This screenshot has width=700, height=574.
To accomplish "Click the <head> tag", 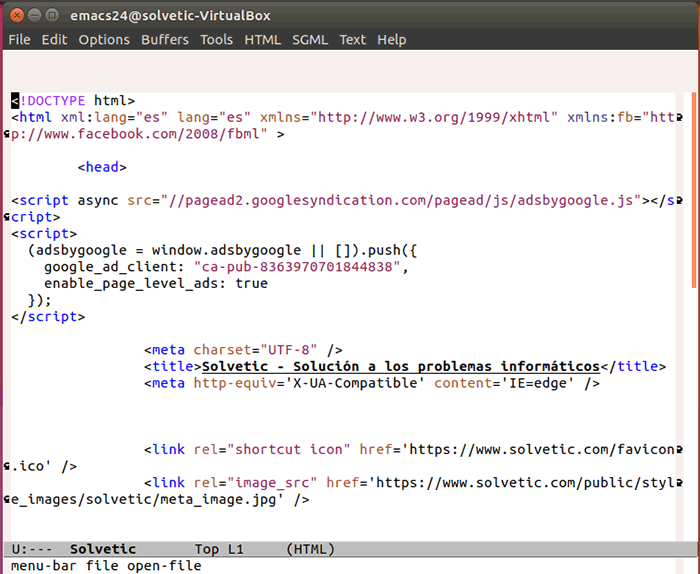I will tap(102, 167).
